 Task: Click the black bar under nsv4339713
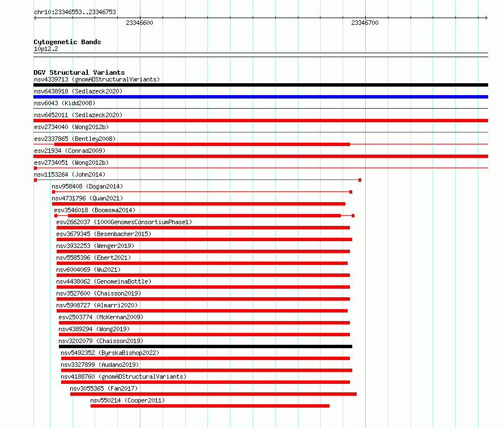point(260,85)
